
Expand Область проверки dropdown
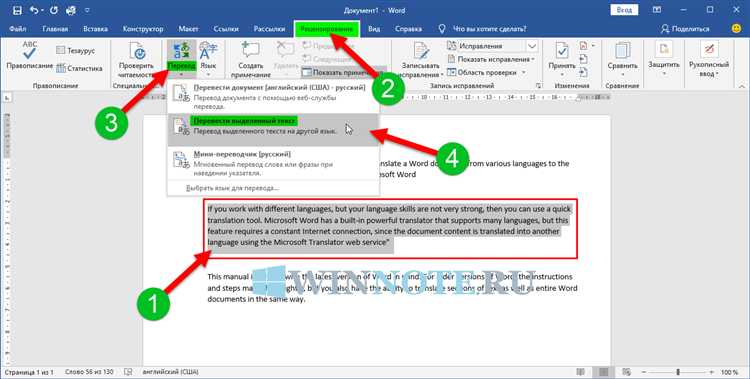pos(523,72)
